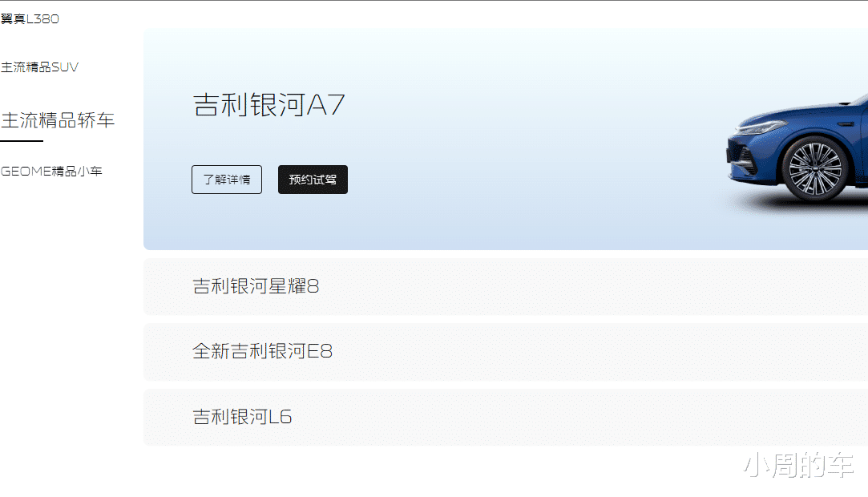The height and width of the screenshot is (497, 868).
Task: Open the 翼真L380 category
Action: [30, 18]
